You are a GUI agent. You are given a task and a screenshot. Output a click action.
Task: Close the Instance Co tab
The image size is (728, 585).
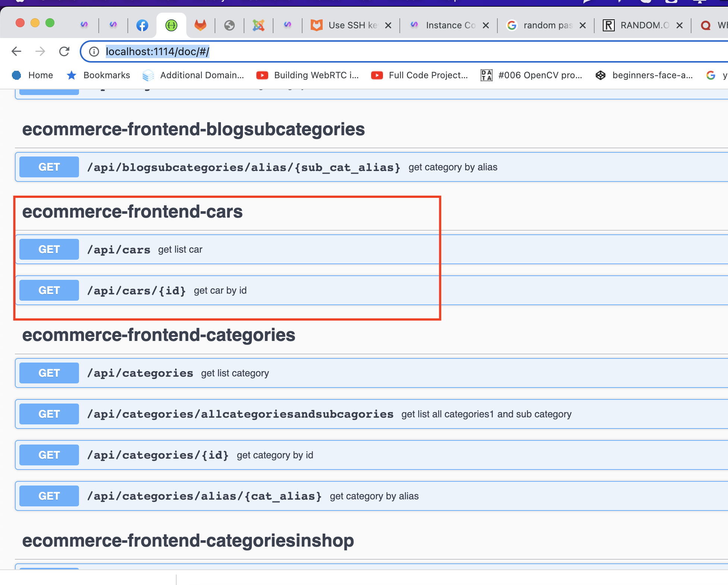coord(486,25)
